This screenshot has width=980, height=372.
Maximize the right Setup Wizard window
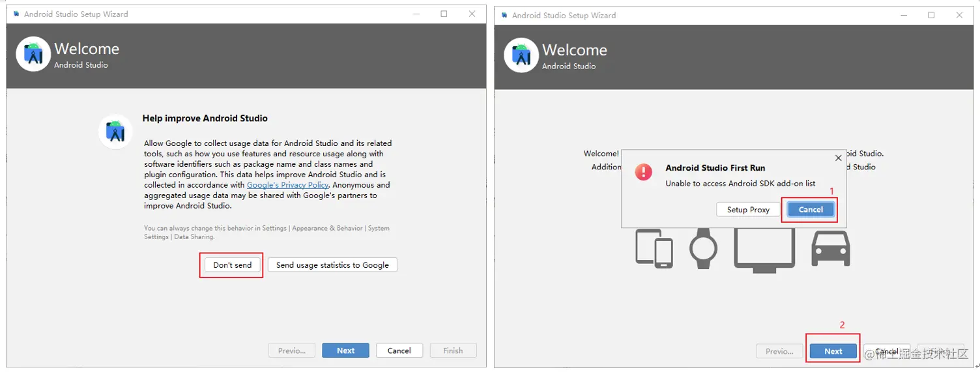[932, 15]
